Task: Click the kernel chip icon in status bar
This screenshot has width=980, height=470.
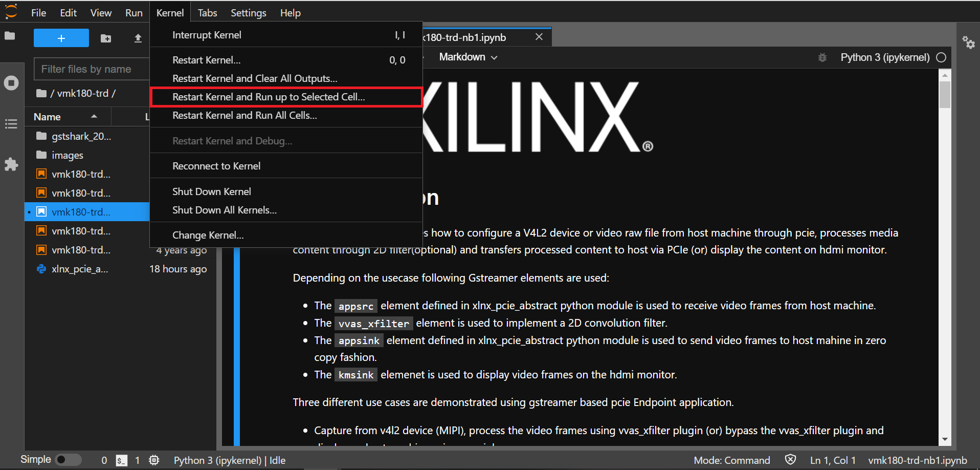Action: coord(154,460)
